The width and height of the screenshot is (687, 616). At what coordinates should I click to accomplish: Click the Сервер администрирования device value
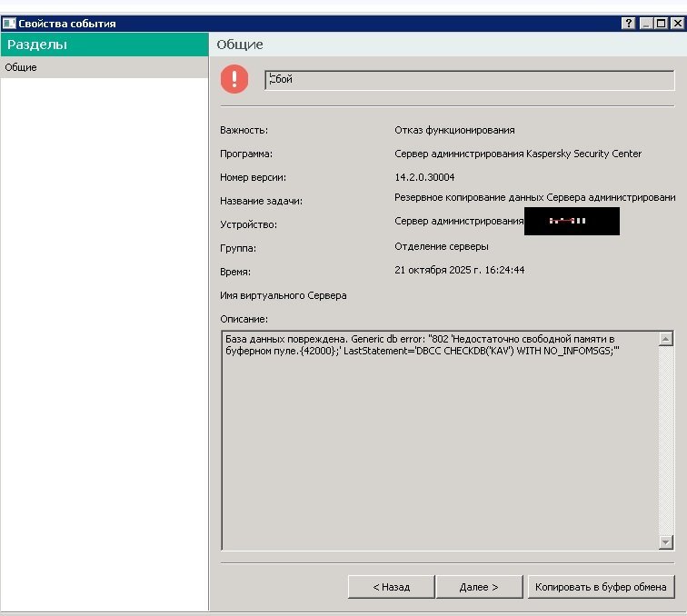[459, 222]
